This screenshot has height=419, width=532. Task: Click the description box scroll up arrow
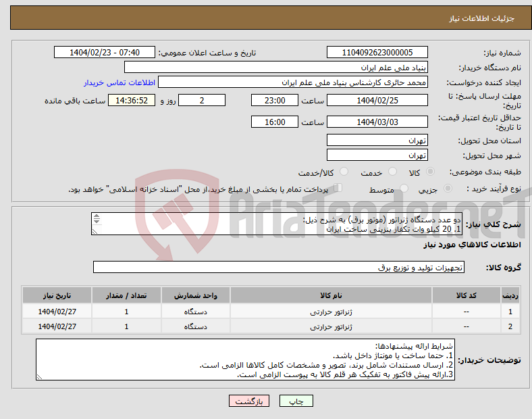(97, 216)
